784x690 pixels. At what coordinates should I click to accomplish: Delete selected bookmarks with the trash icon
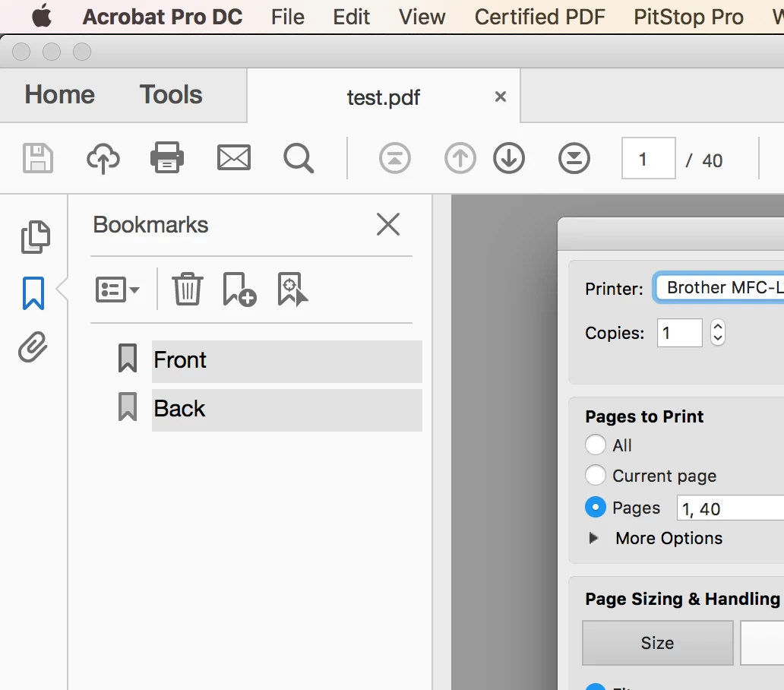(188, 289)
